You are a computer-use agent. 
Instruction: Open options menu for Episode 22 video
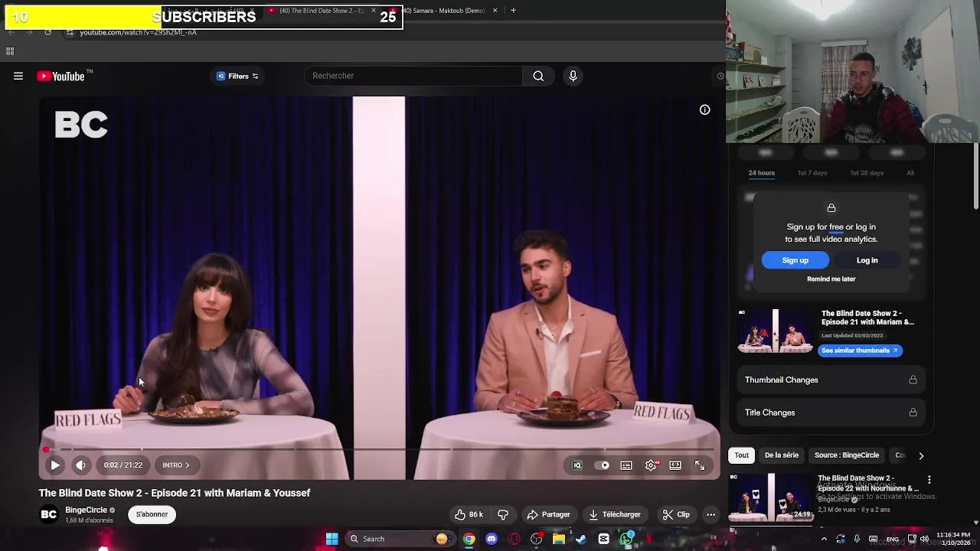tap(929, 480)
